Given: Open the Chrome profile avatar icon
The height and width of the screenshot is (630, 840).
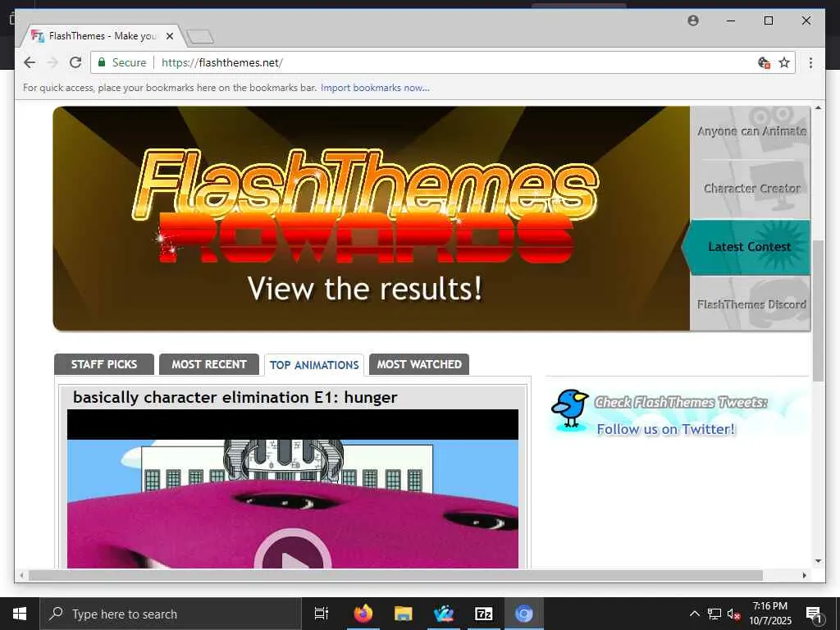Looking at the screenshot, I should [x=692, y=21].
